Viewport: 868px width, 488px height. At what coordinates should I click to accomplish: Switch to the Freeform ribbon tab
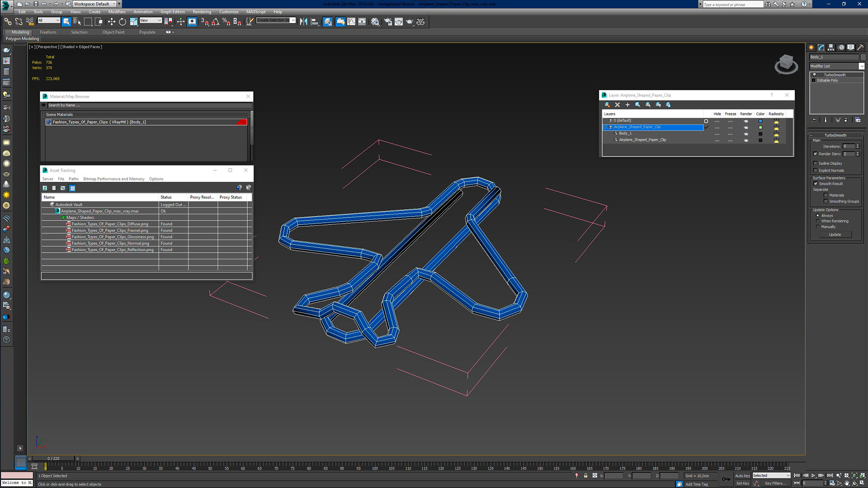(48, 32)
